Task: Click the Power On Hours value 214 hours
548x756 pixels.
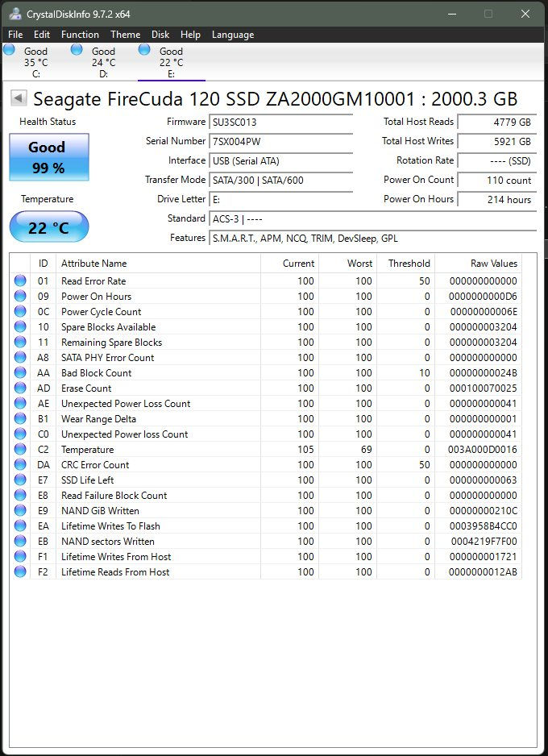Action: pyautogui.click(x=497, y=200)
